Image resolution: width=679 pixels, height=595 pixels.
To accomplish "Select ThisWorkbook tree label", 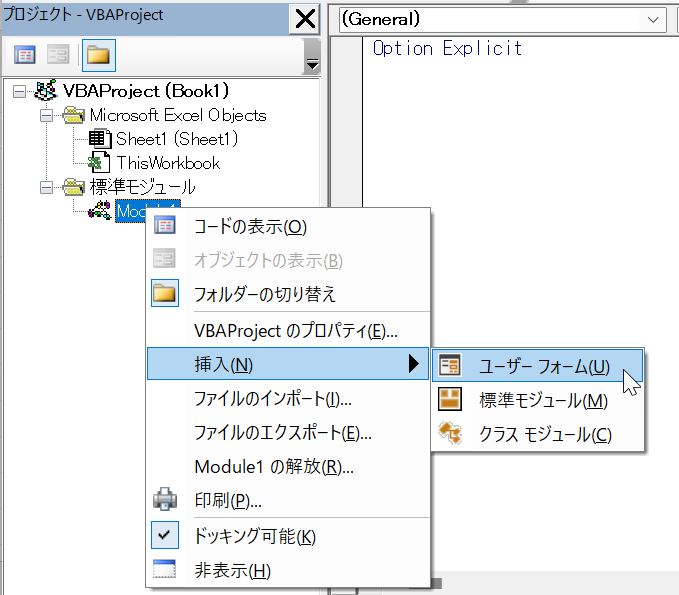I will click(x=168, y=163).
